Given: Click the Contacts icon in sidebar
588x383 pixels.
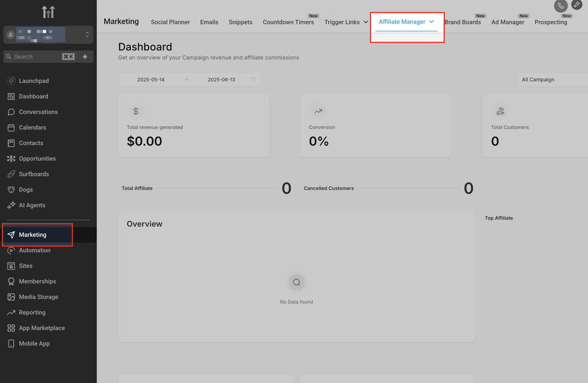Looking at the screenshot, I should tap(12, 143).
